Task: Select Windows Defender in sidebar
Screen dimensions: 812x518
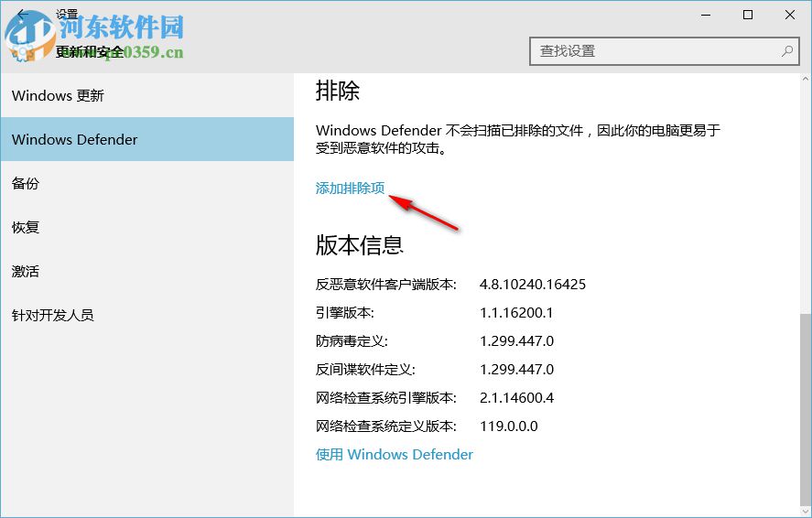Action: click(x=147, y=139)
